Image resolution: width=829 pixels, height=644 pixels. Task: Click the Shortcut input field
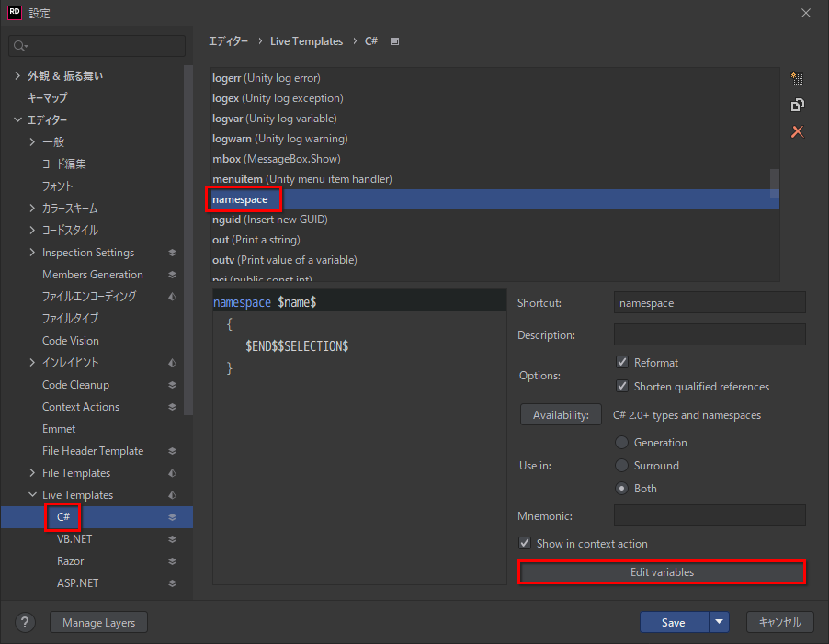[x=710, y=303]
